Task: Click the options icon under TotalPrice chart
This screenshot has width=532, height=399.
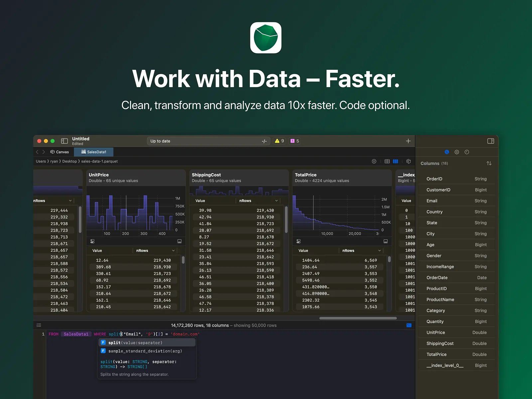Action: pos(299,241)
